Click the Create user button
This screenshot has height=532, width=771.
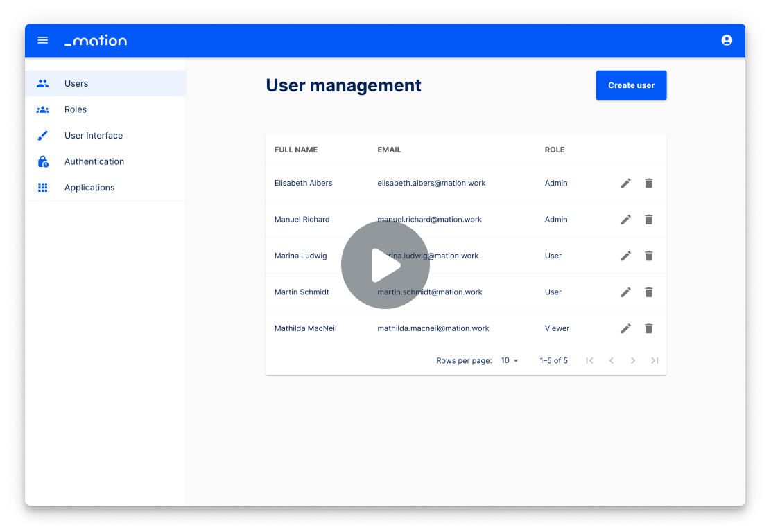click(x=631, y=85)
